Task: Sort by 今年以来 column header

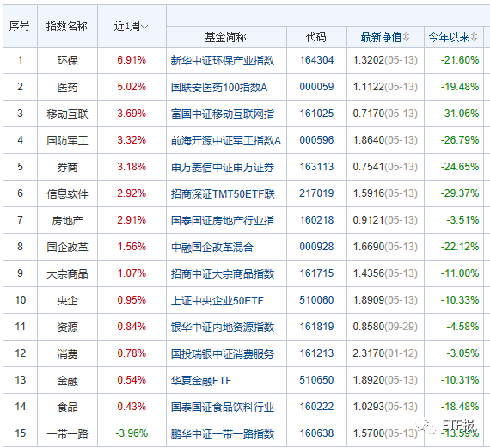Action: coord(453,37)
